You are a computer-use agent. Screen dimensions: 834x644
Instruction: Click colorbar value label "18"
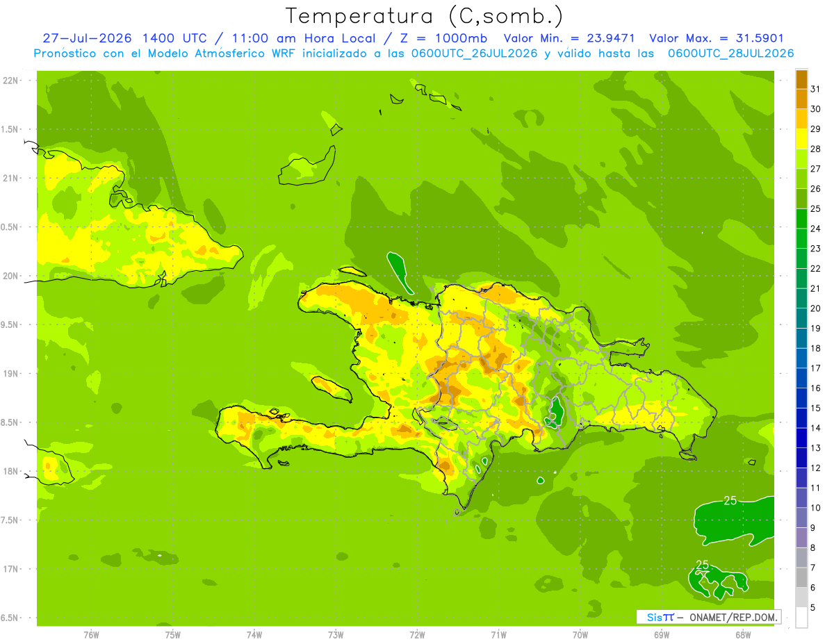pos(816,348)
